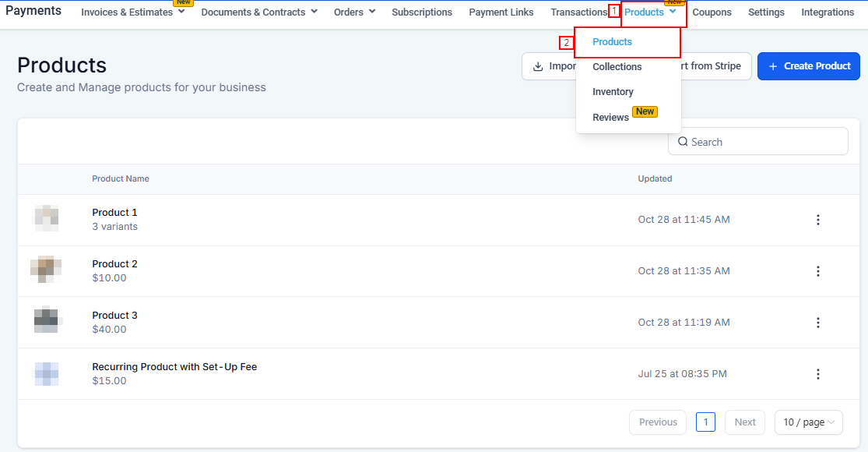Go to the Subscriptions tab
Image resolution: width=868 pixels, height=452 pixels.
pos(422,12)
